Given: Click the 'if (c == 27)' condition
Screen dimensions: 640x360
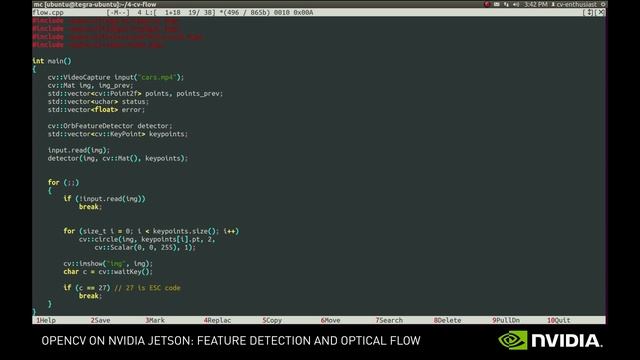Looking at the screenshot, I should [x=87, y=288].
